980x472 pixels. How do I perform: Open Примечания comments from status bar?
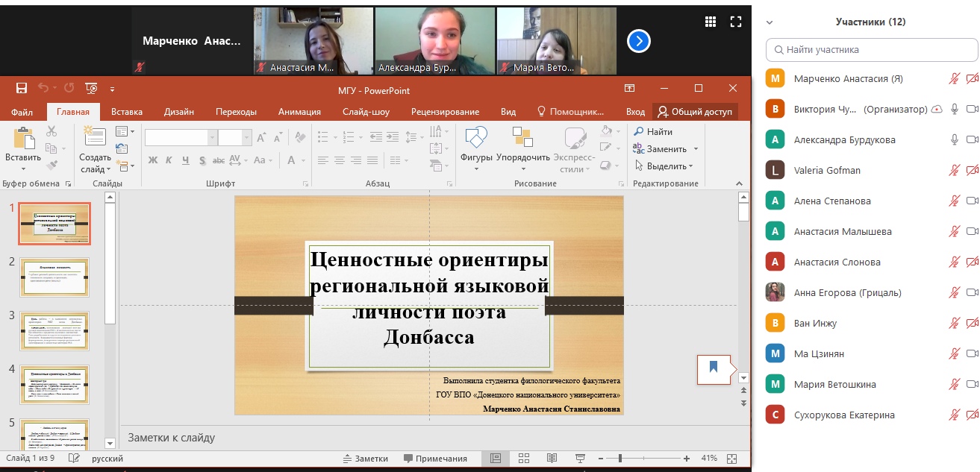pyautogui.click(x=435, y=459)
